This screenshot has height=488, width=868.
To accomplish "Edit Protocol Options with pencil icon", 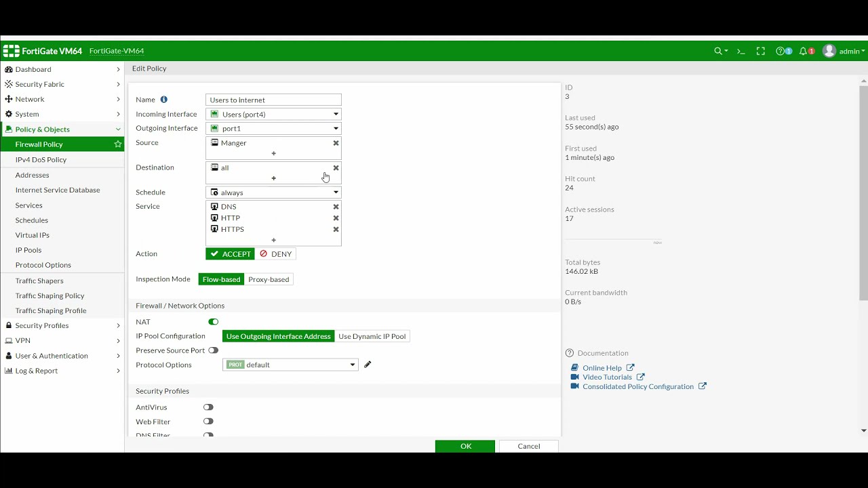I will 368,365.
